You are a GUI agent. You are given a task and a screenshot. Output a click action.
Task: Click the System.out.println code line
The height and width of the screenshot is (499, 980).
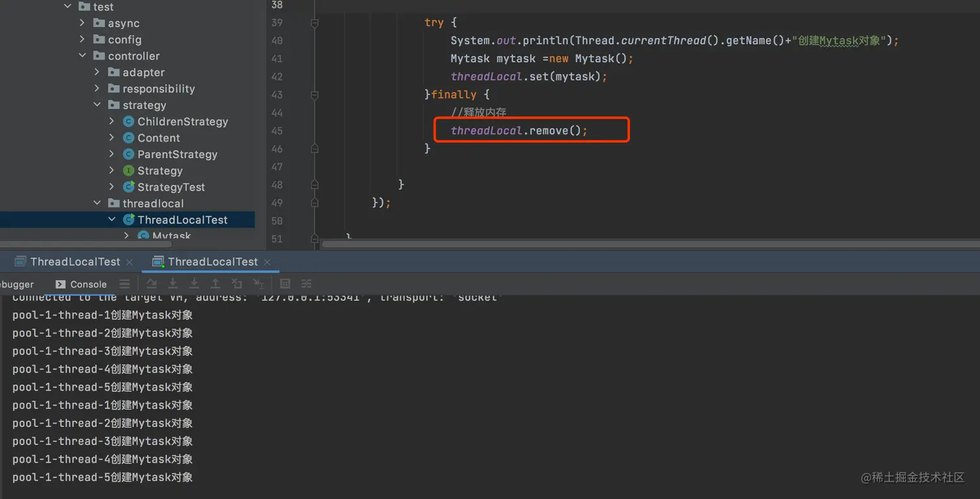(675, 40)
